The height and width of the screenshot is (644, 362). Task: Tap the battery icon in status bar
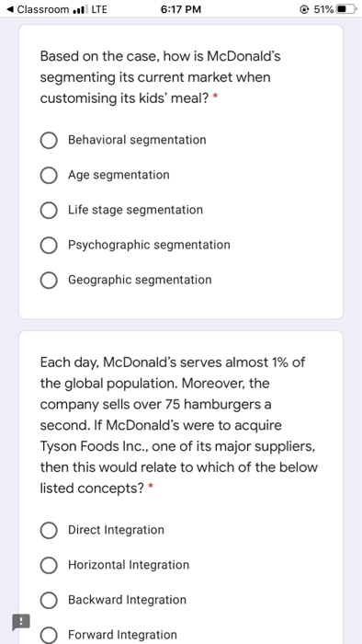(346, 9)
